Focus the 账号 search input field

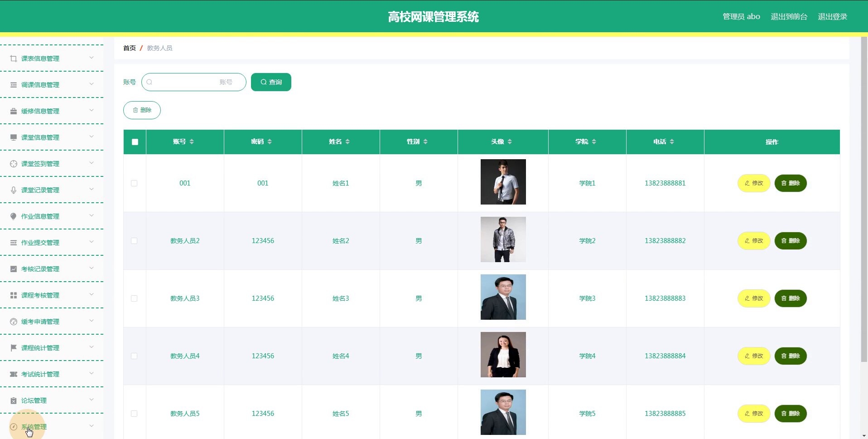[x=194, y=82]
